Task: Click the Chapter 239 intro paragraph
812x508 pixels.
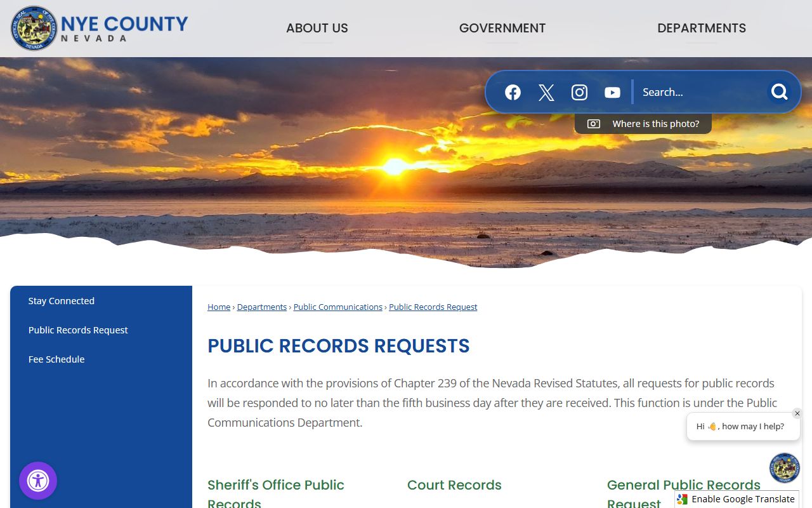Action: coord(492,403)
